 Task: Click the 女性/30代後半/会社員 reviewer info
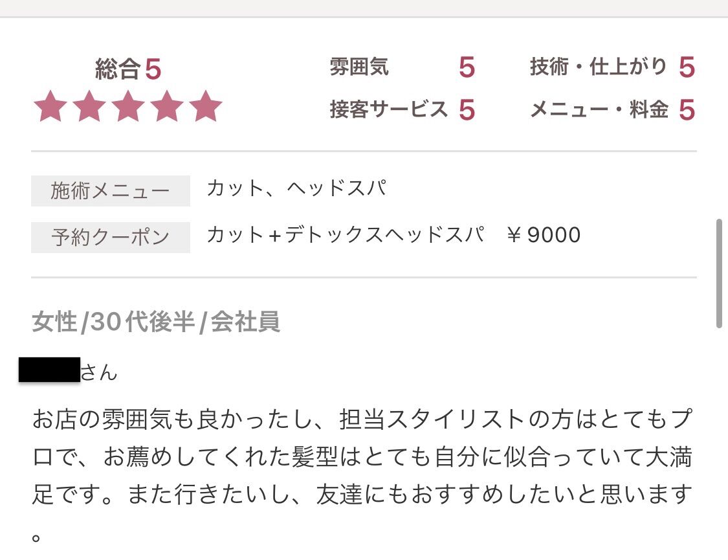point(156,322)
